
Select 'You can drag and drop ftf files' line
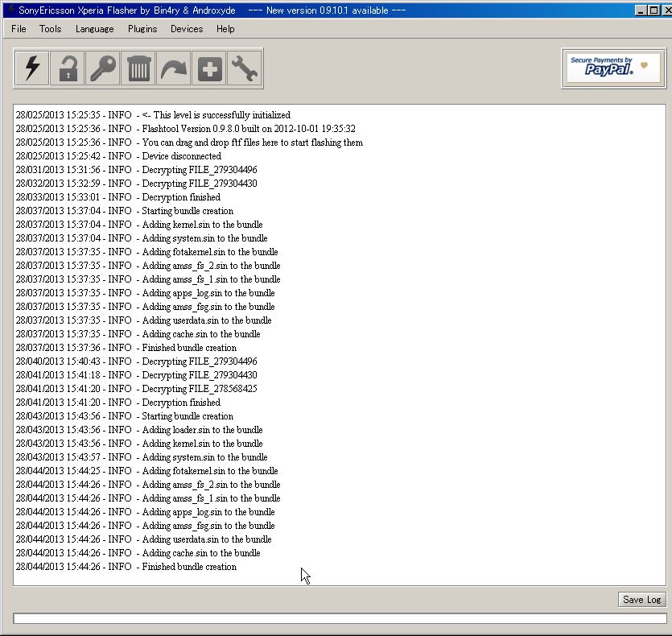[x=189, y=142]
